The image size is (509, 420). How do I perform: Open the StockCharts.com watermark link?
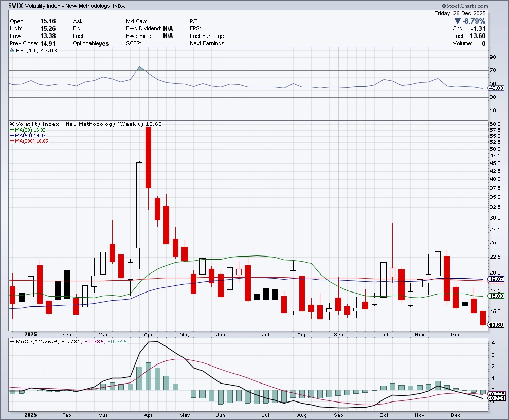tap(480, 5)
